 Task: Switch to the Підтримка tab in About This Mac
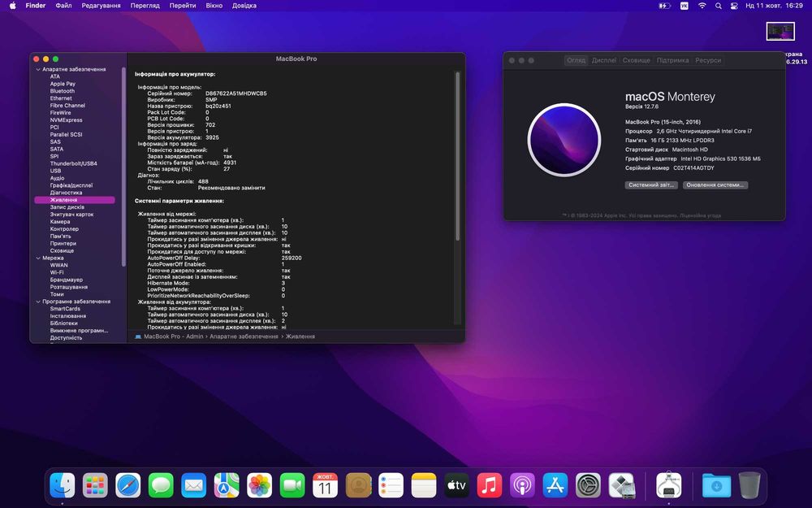coord(672,60)
